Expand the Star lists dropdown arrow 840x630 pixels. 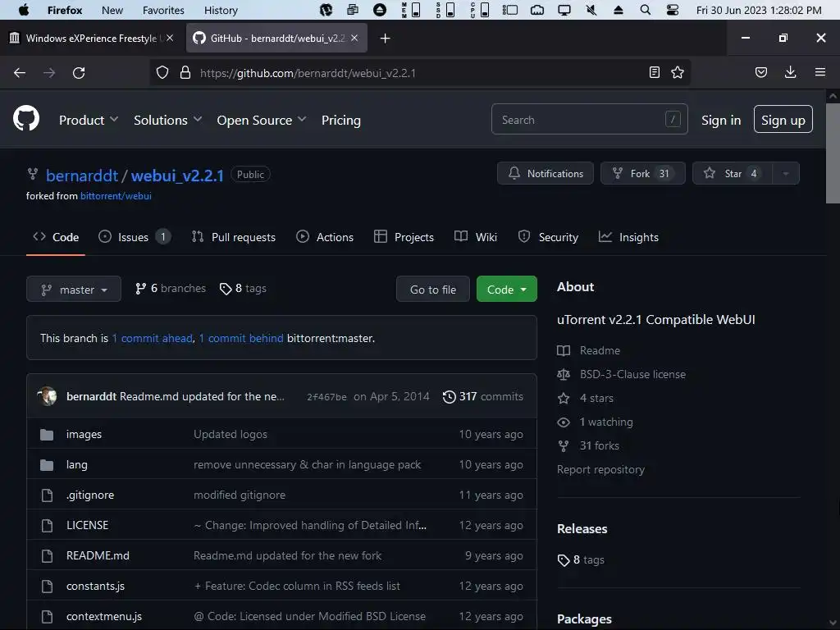click(786, 174)
